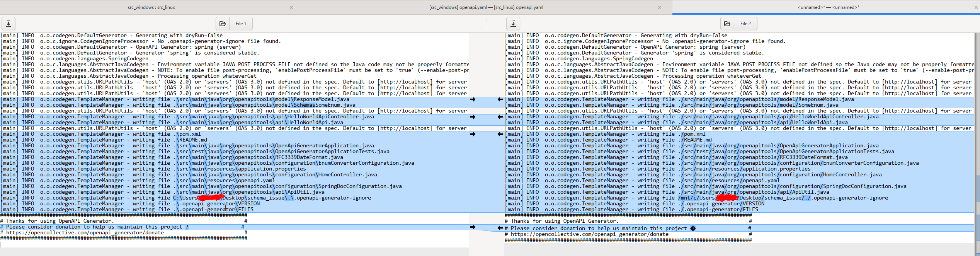Push pom.xml block right with arrow

click(x=473, y=134)
